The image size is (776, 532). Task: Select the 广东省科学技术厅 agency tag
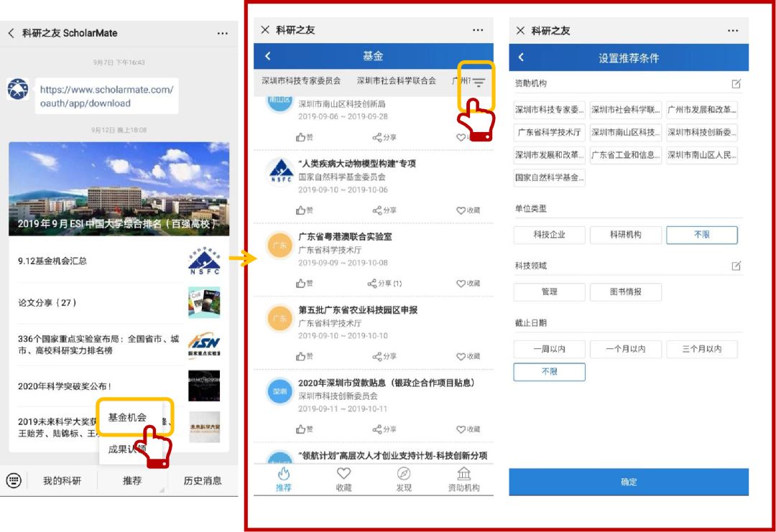point(549,133)
